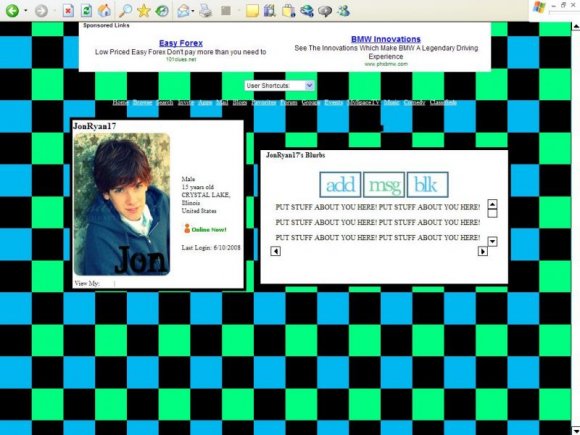
Task: Click the JonRyan17's Blurbs heading
Action: tap(296, 155)
